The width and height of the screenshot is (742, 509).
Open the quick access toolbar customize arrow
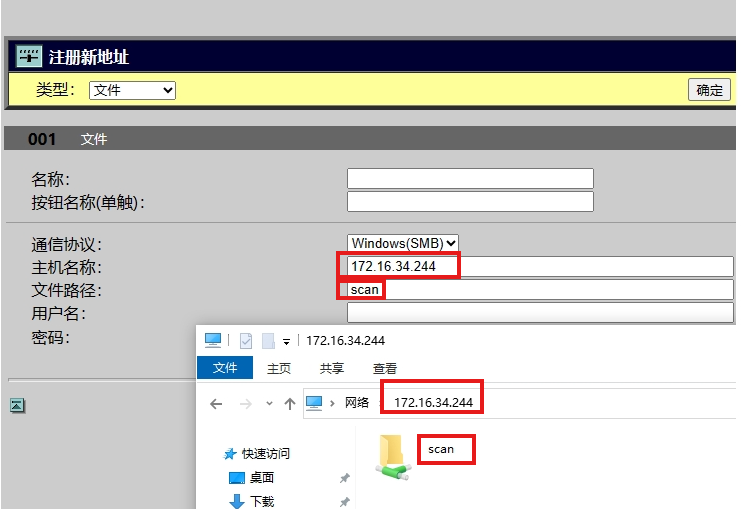click(x=286, y=342)
